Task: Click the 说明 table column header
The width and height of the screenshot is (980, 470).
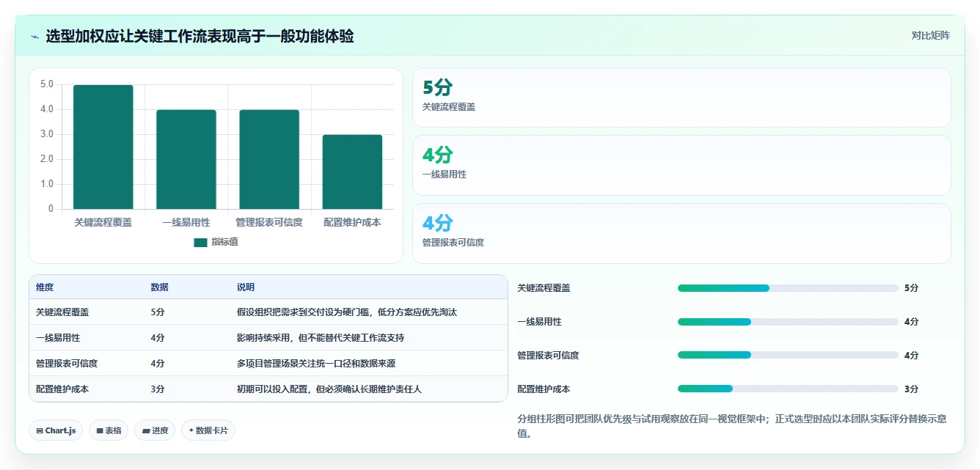Action: [x=246, y=287]
